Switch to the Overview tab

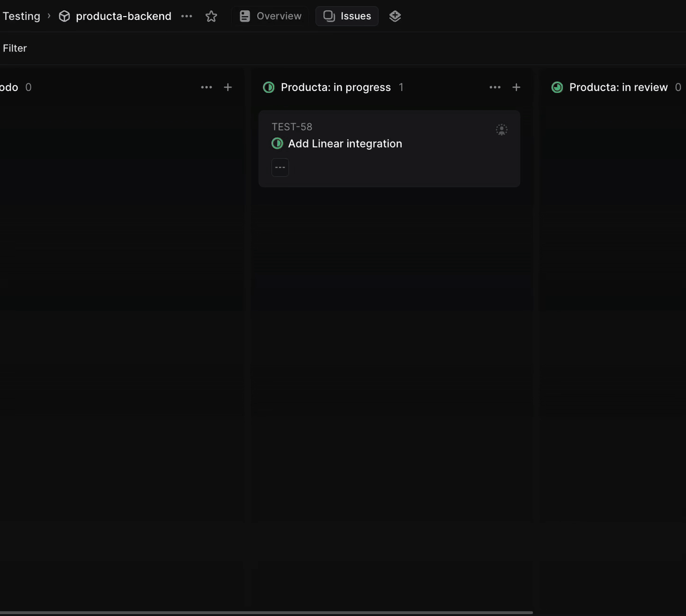[x=271, y=16]
